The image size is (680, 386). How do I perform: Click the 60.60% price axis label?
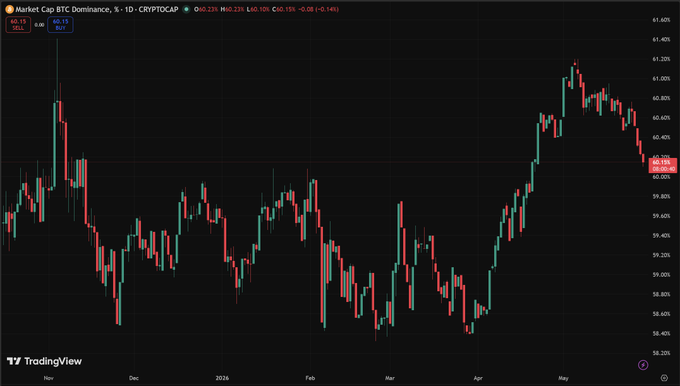pyautogui.click(x=661, y=118)
